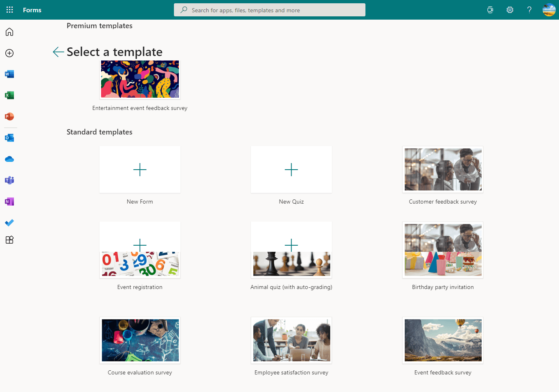Viewport: 559px width, 392px height.
Task: Click the back arrow beside Select a template
Action: pyautogui.click(x=58, y=52)
